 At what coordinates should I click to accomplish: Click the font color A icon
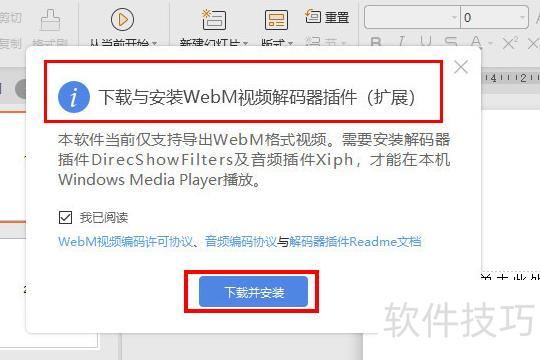[x=476, y=42]
